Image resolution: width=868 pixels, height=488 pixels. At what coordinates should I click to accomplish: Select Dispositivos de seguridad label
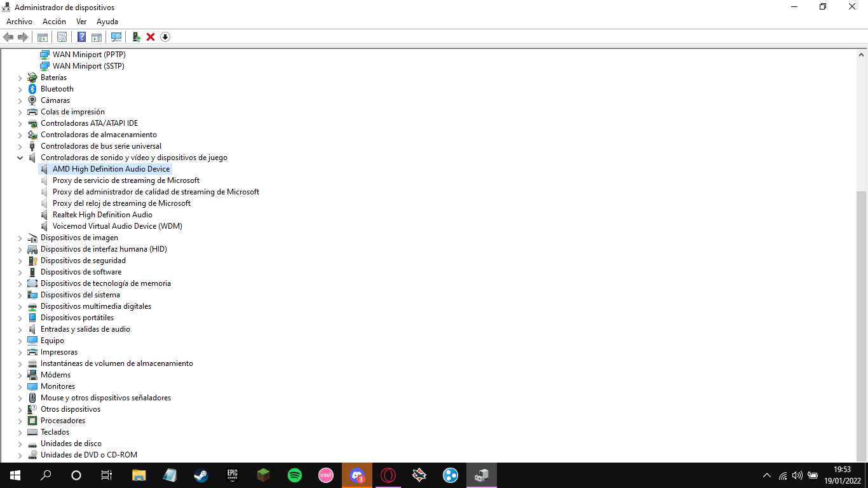point(83,261)
